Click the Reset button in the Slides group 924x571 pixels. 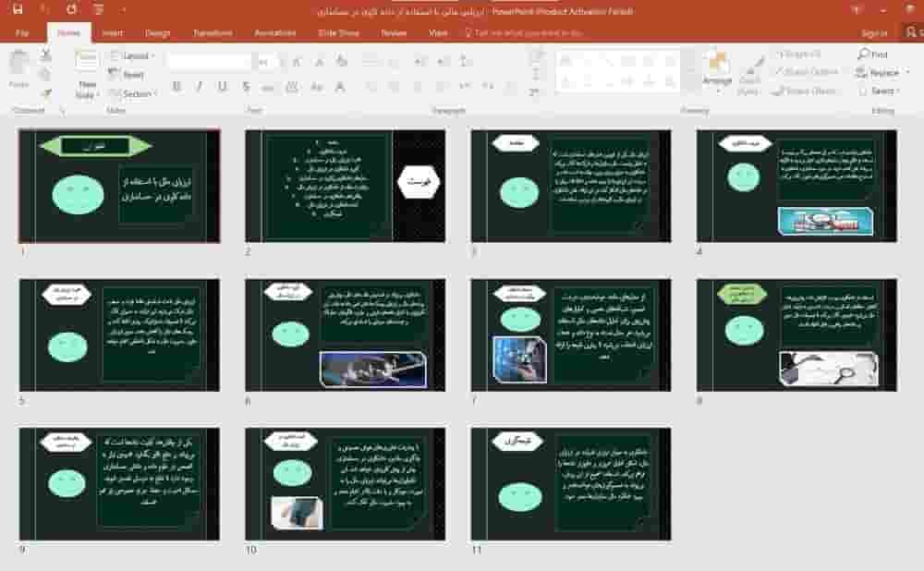(x=127, y=74)
